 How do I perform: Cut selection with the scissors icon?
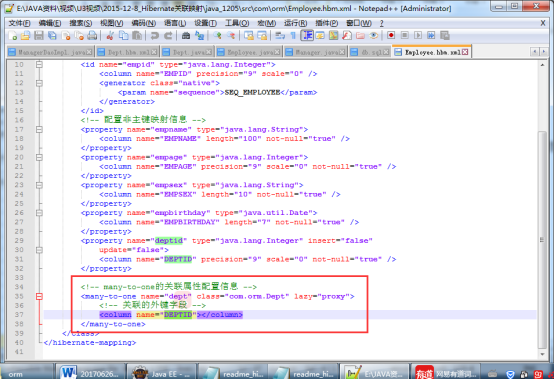click(110, 36)
